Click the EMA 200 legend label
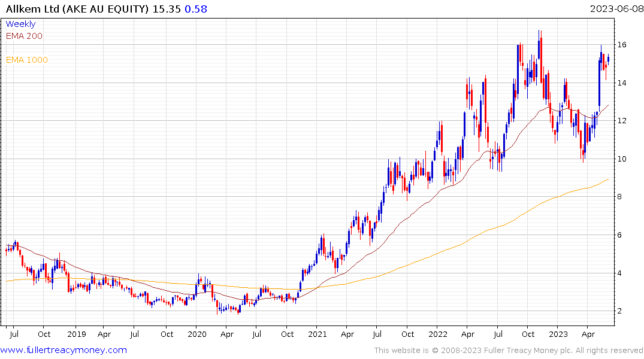644x359 pixels. (x=24, y=36)
